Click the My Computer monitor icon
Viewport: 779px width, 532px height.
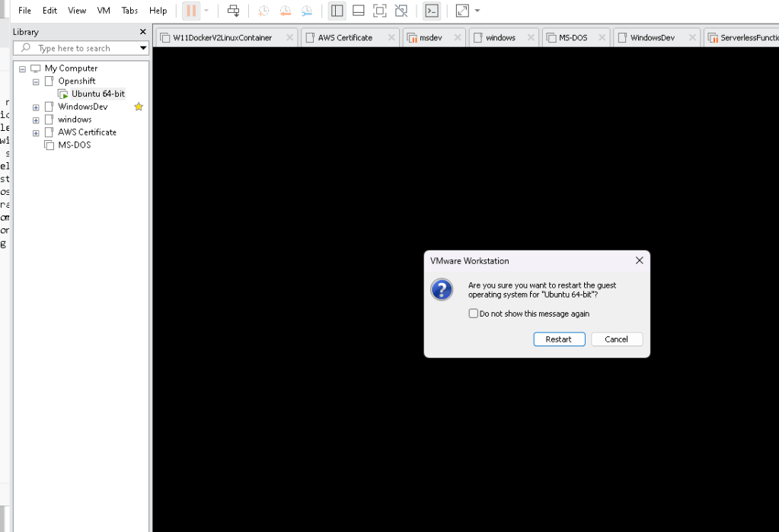(36, 68)
